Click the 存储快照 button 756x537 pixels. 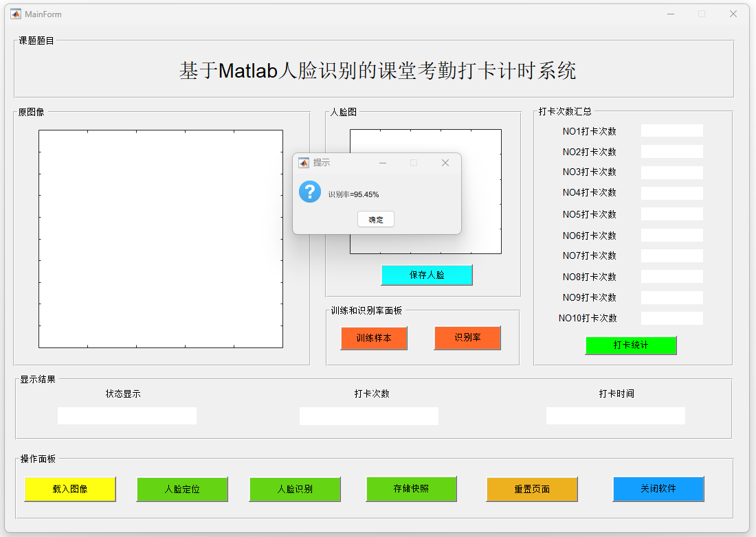click(x=411, y=489)
